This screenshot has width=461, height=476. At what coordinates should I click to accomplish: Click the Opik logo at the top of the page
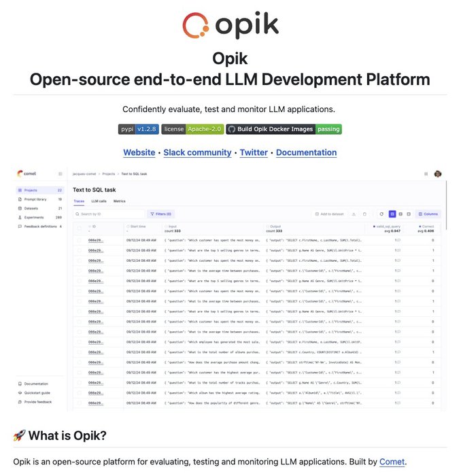point(230,25)
